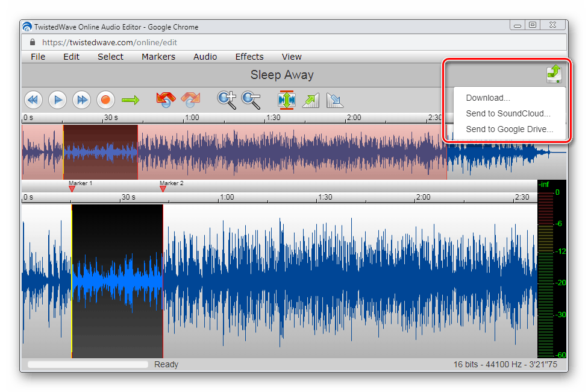Viewport: 588px width, 392px height.
Task: Click the fast forward button
Action: coord(81,100)
